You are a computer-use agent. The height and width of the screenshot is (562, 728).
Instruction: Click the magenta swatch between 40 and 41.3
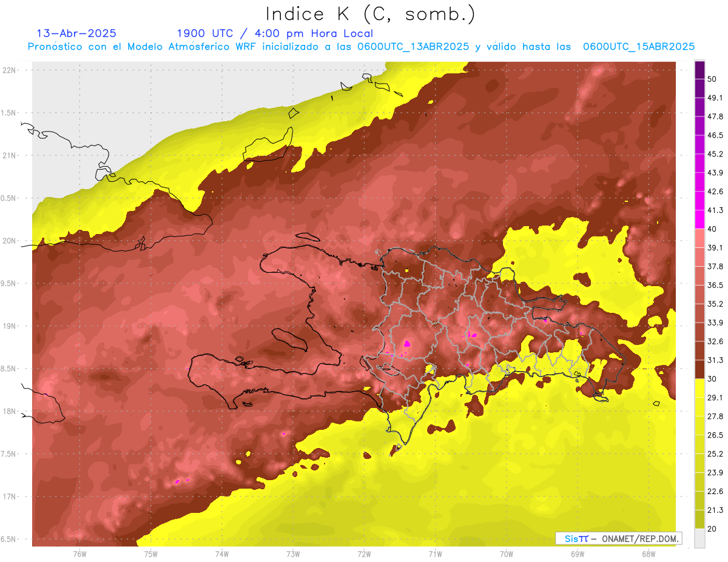tap(699, 219)
